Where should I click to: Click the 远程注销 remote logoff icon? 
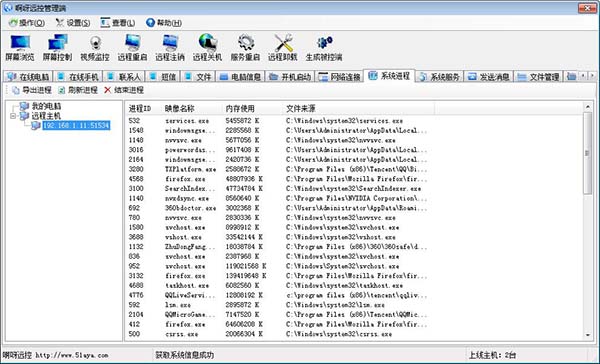pos(170,47)
